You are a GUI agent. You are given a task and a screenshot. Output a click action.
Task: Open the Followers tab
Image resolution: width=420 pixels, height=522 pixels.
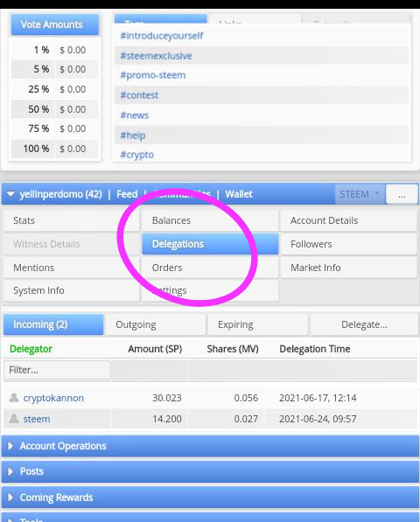pyautogui.click(x=348, y=244)
